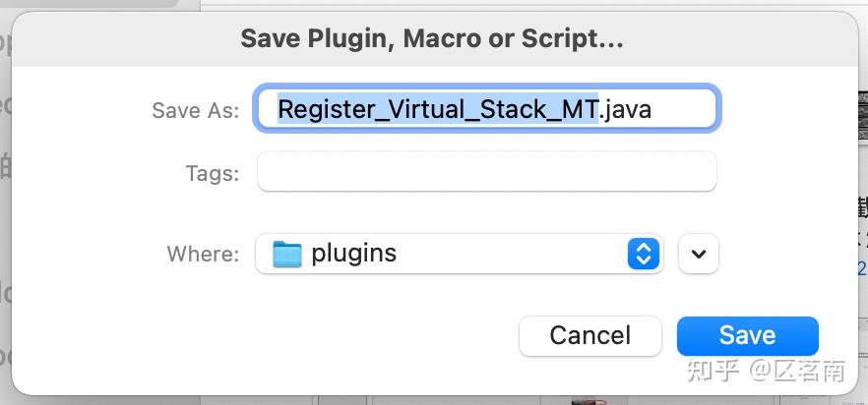
Task: Expand the save dialog with chevron button
Action: coord(699,254)
